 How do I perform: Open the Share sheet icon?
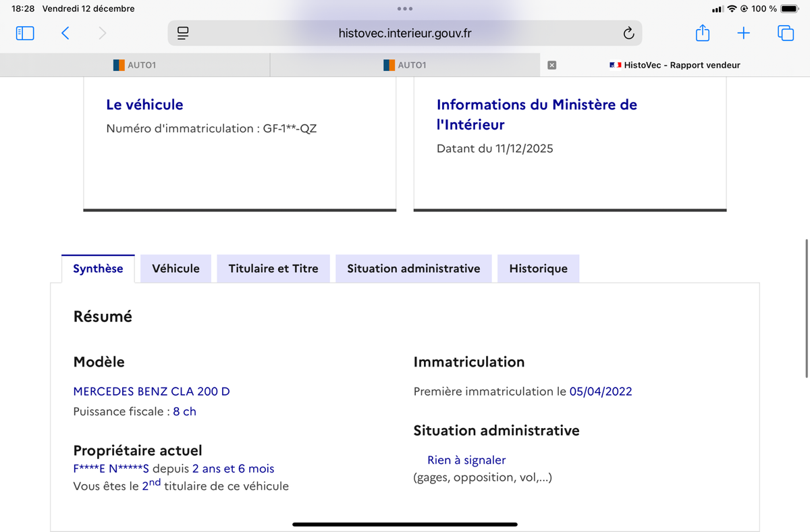click(x=702, y=33)
